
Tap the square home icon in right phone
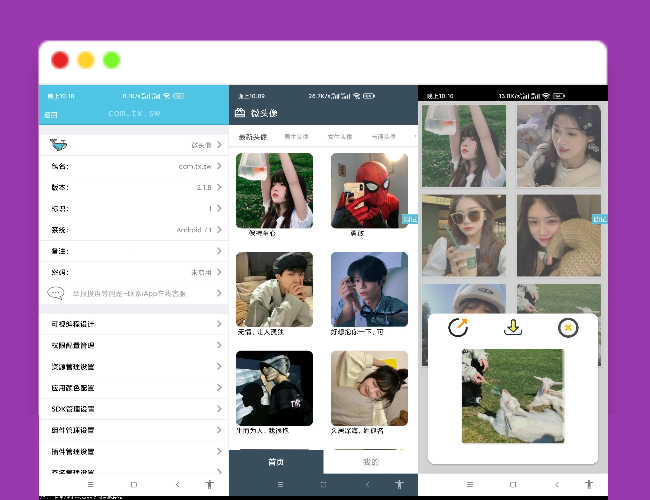point(513,484)
